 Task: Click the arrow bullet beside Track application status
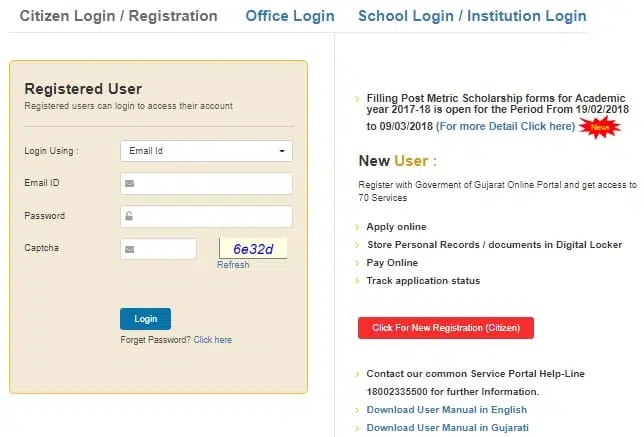click(x=357, y=281)
